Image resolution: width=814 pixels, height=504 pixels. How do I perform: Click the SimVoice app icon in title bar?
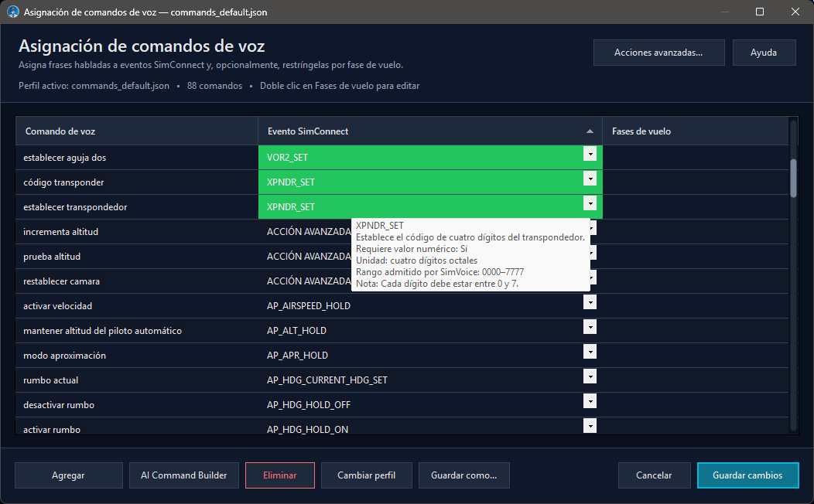(13, 12)
